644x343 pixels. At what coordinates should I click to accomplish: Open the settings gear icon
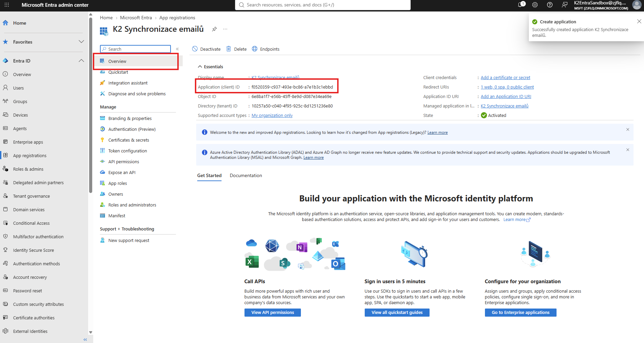[535, 5]
